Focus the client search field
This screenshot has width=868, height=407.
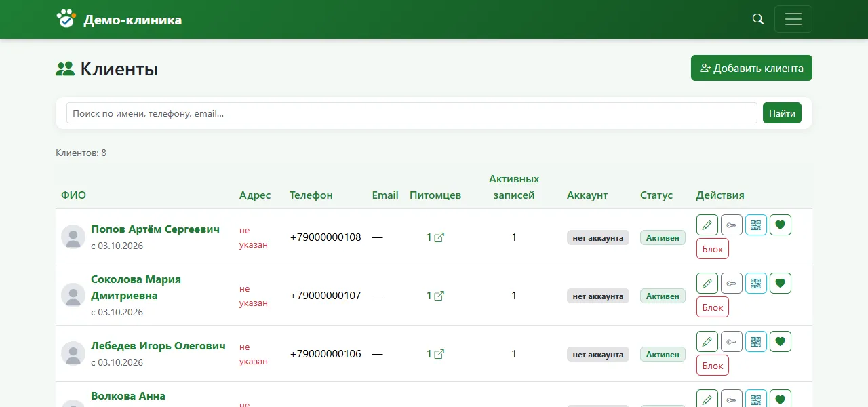[412, 113]
